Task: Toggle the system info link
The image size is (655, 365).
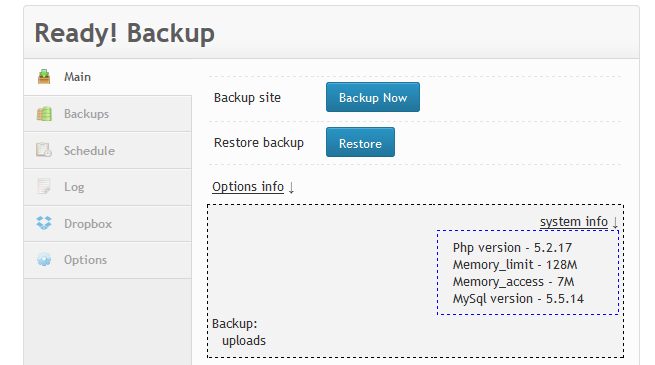Action: coord(574,222)
